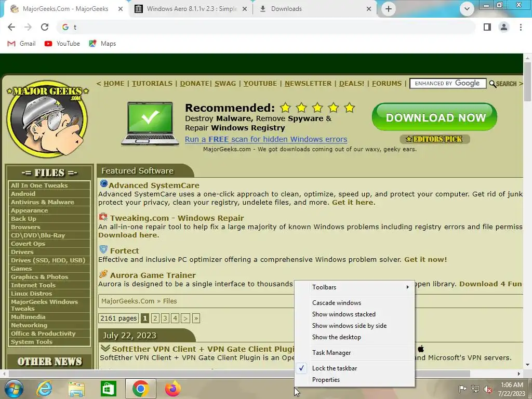The image size is (532, 399).
Task: Switch to the Downloads tab
Action: pyautogui.click(x=314, y=9)
